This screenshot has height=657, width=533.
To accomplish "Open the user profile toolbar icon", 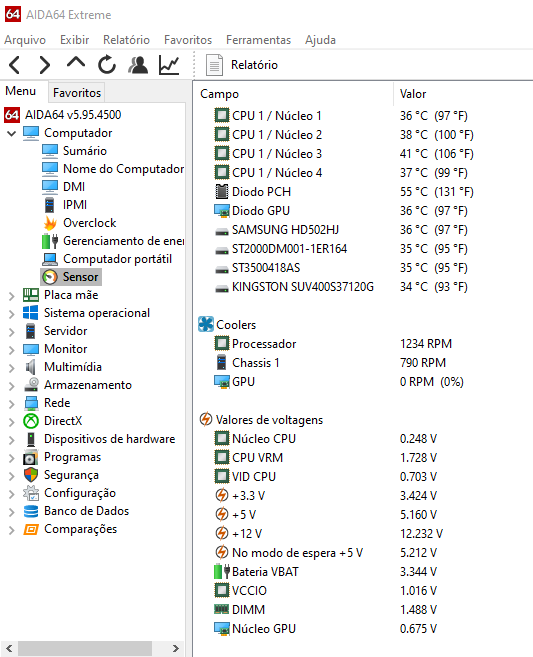I will click(x=138, y=65).
